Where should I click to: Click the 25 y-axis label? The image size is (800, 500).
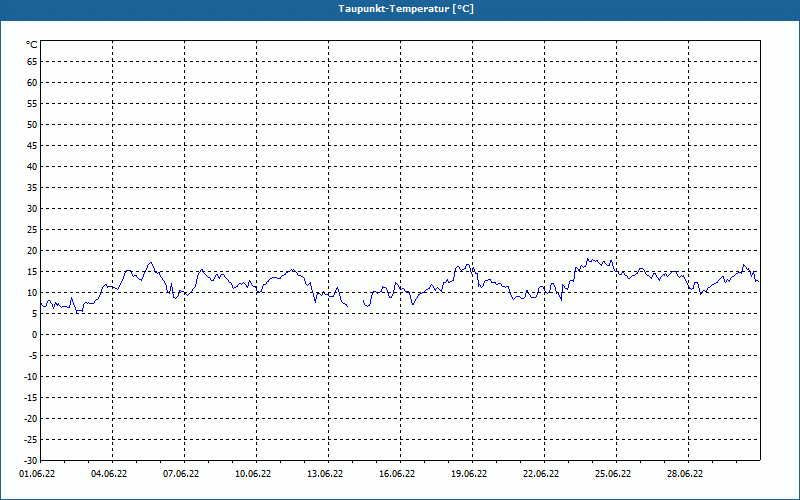(x=32, y=230)
